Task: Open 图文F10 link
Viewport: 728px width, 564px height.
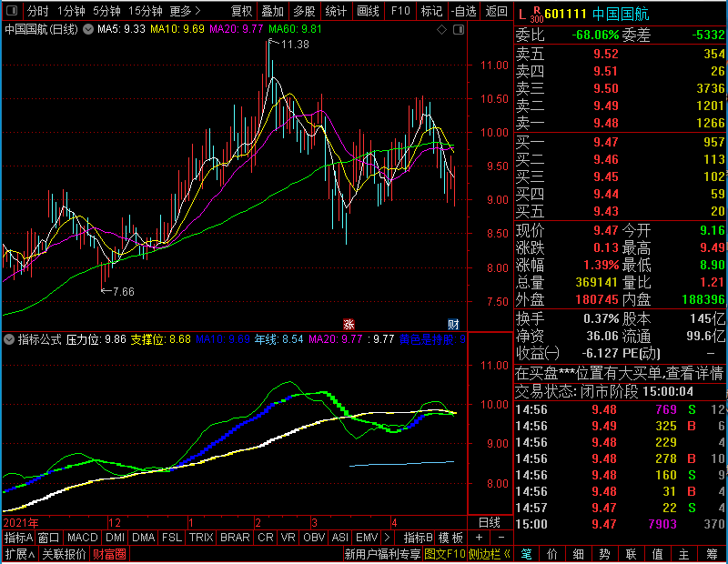Action: (x=445, y=554)
